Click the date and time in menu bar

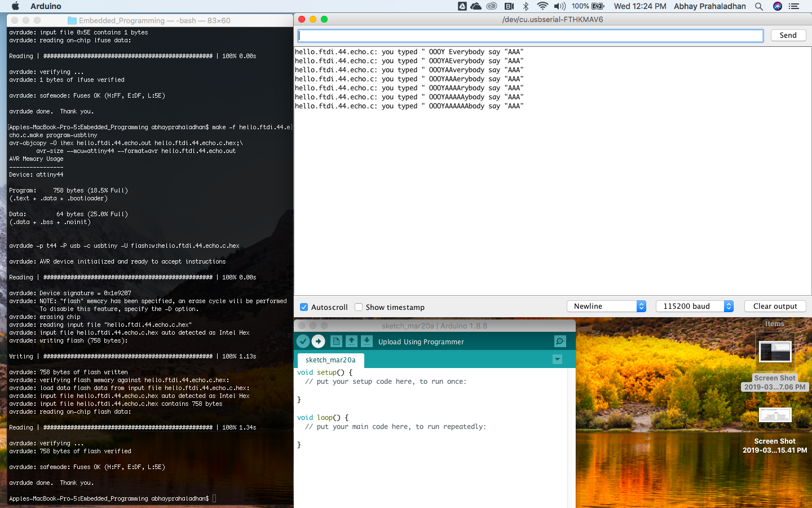point(640,6)
